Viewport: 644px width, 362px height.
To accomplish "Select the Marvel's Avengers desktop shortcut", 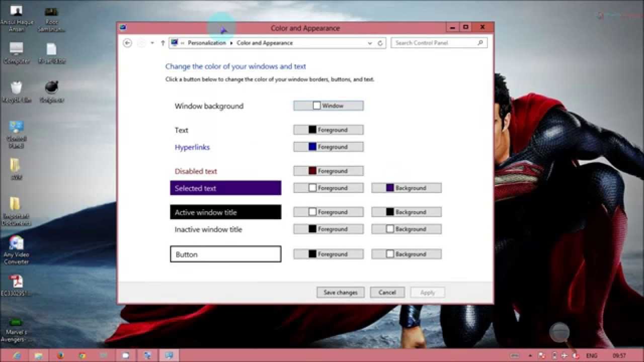I will point(16,330).
